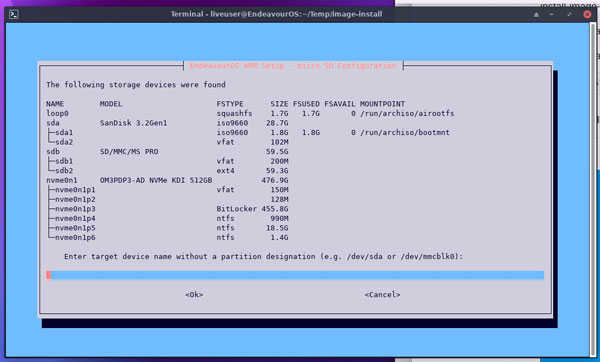The image size is (600, 362).
Task: Click the sda SanDisk 3.2Gen1 row
Action: pos(167,123)
